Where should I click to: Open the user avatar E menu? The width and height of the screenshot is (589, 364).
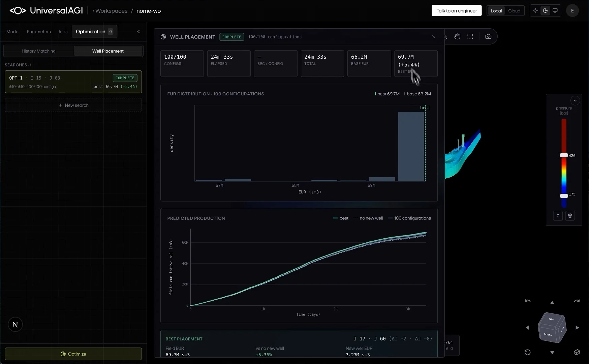(x=572, y=11)
